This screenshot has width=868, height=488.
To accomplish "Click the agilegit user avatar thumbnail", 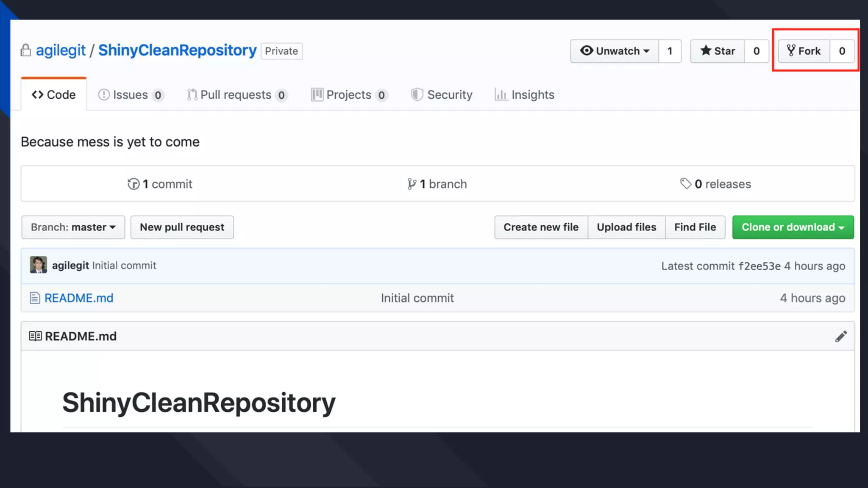I will (x=38, y=265).
